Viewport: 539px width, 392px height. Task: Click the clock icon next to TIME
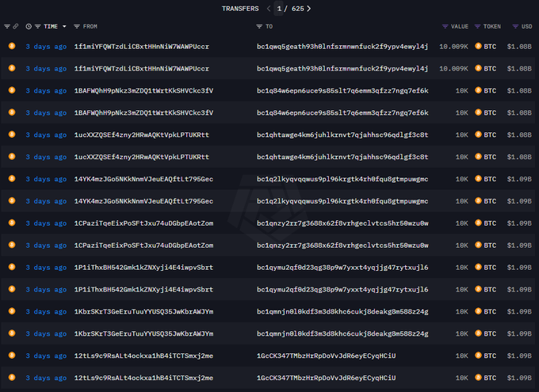point(29,26)
